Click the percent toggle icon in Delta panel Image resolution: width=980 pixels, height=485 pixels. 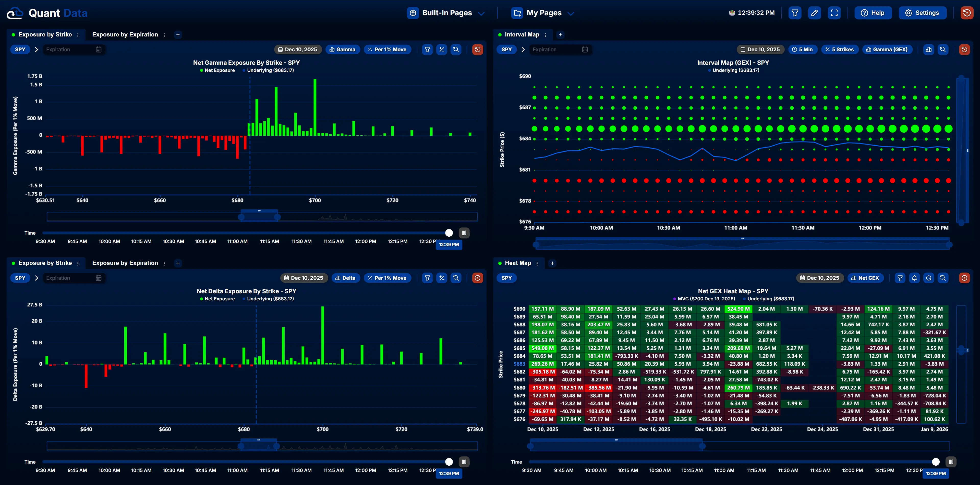[x=441, y=278]
